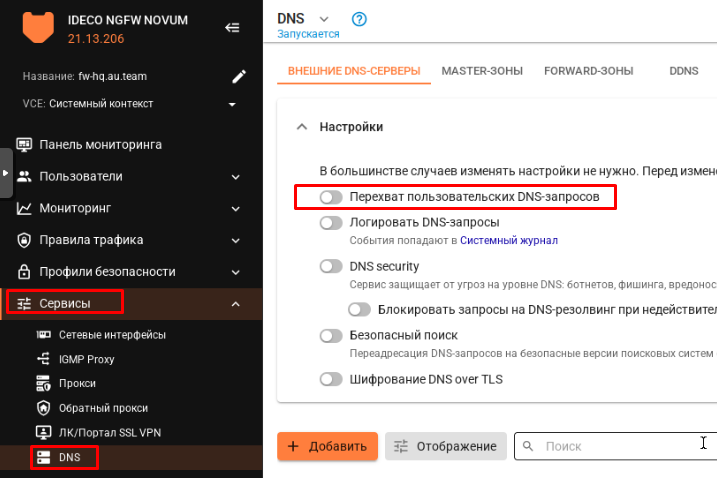
Task: Toggle Логировать DNS-запросы switch
Action: click(331, 223)
